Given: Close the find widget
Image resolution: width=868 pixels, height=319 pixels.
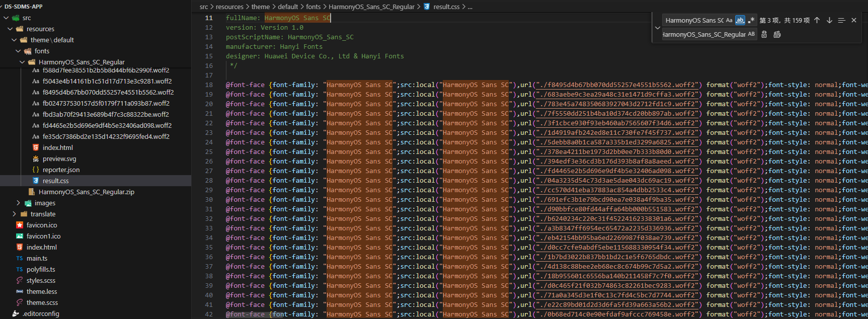Looking at the screenshot, I should click(x=854, y=20).
